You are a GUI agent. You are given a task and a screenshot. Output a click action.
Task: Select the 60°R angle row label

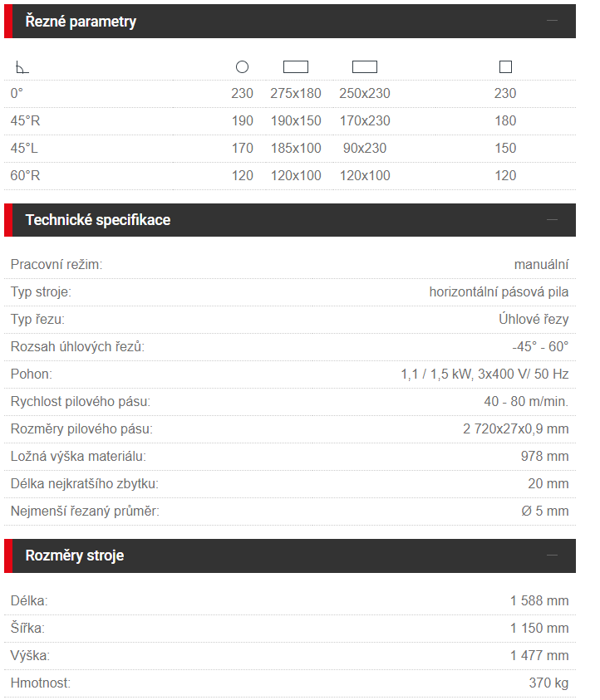pos(26,175)
